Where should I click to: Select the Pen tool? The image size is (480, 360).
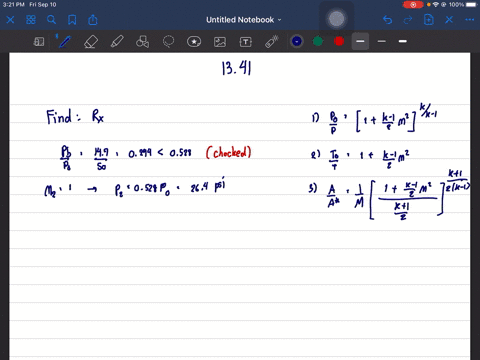[x=64, y=42]
